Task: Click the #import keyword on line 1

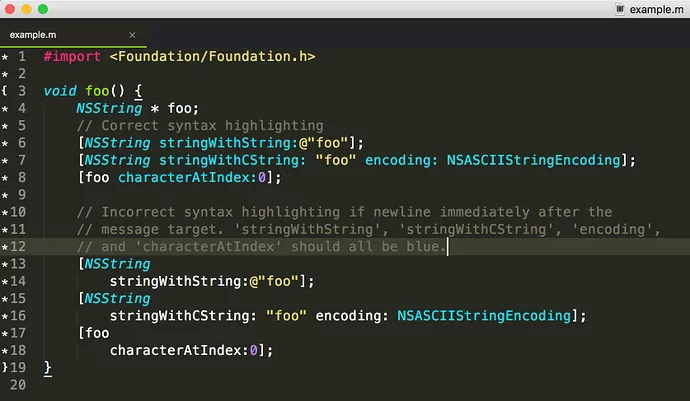Action: point(72,56)
